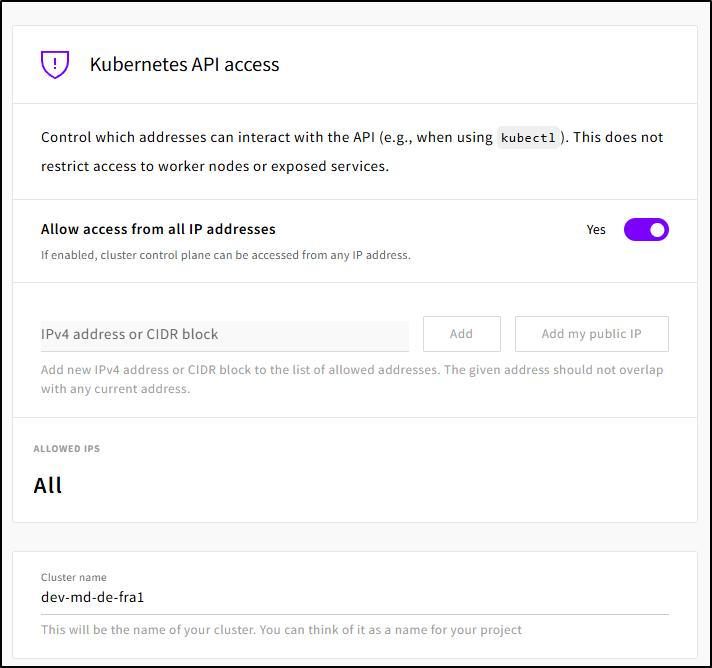The width and height of the screenshot is (712, 668).
Task: Click the cluster control plane hint text
Action: coord(225,255)
